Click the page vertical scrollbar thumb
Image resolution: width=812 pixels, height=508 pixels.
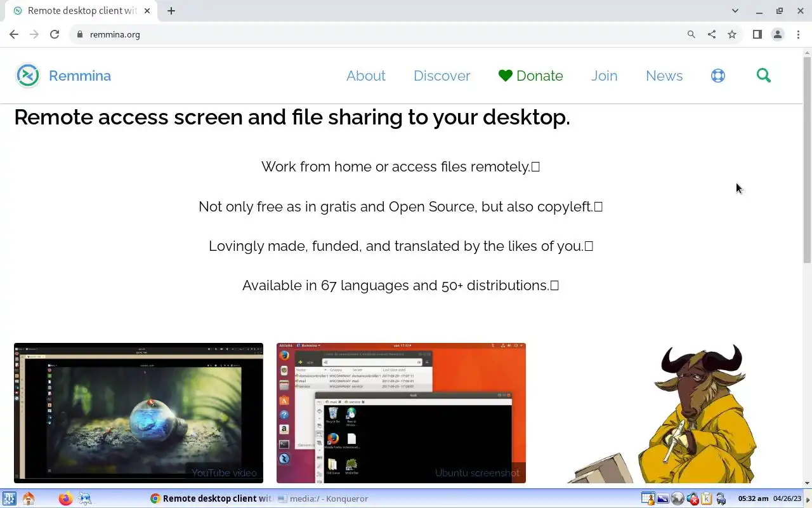click(x=807, y=160)
